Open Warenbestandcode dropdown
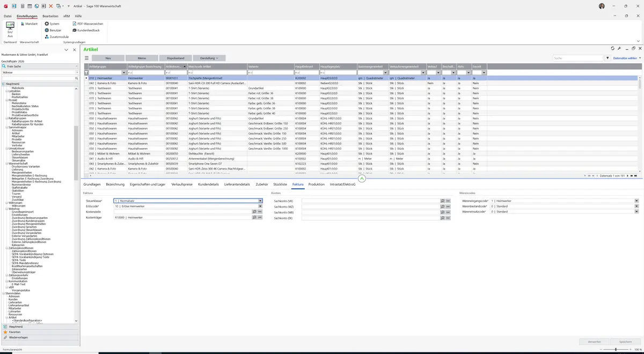 click(x=636, y=206)
